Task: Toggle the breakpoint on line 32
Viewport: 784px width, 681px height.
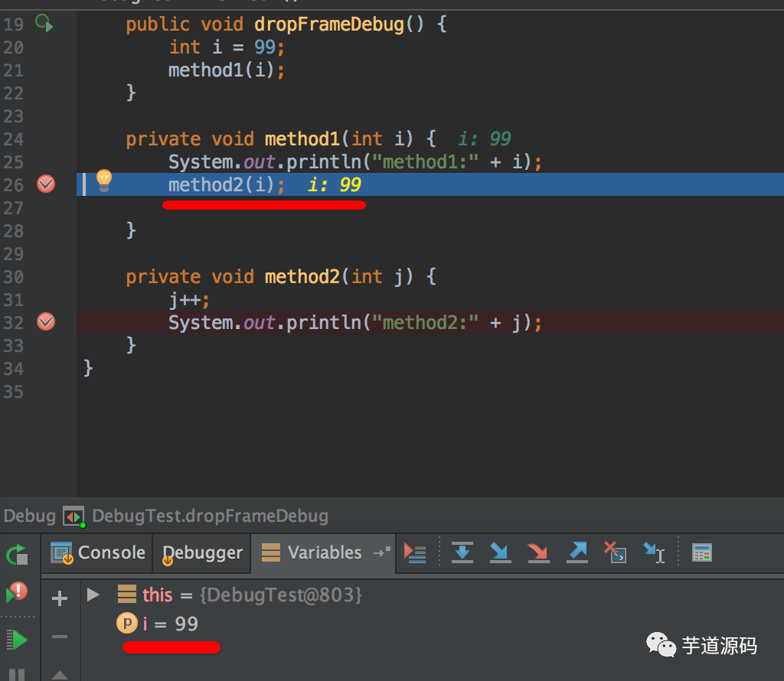Action: pos(45,321)
